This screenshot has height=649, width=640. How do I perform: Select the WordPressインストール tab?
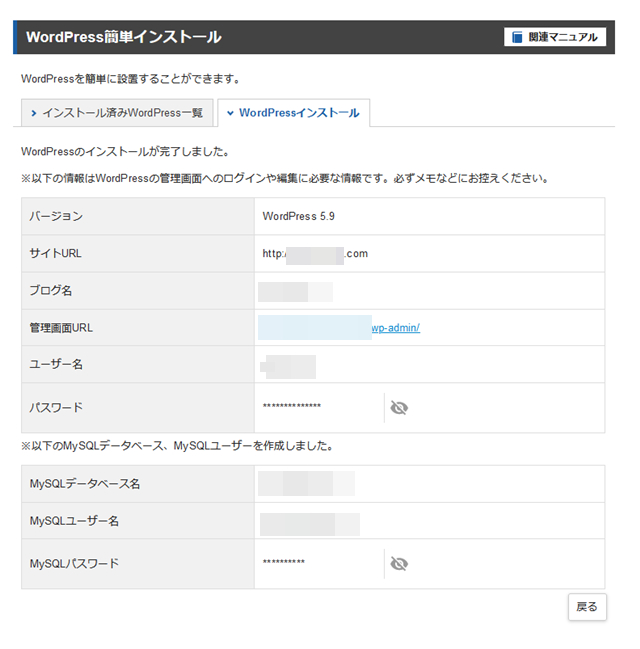tap(294, 113)
